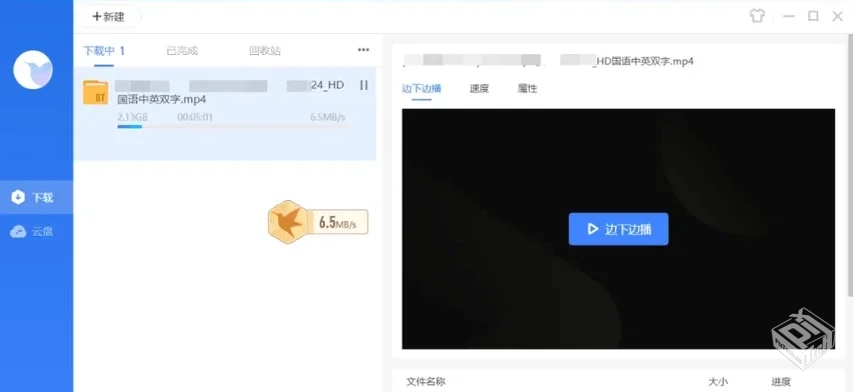Switch to the 属性 detail tab
Image resolution: width=857 pixels, height=392 pixels.
tap(527, 89)
